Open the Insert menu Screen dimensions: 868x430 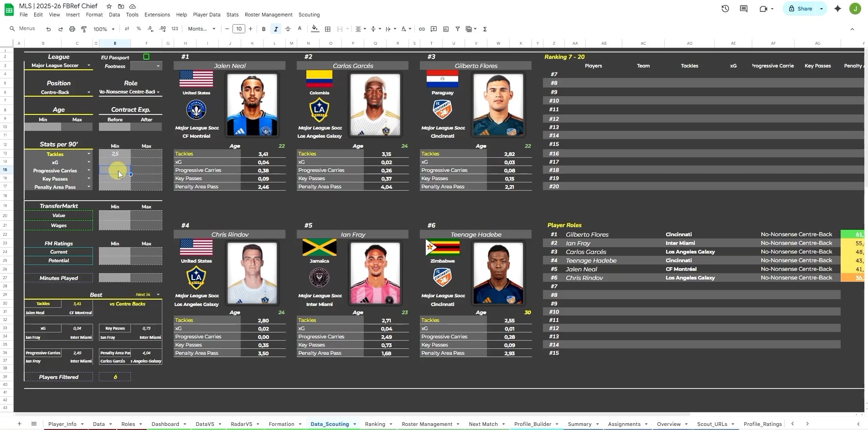(73, 15)
